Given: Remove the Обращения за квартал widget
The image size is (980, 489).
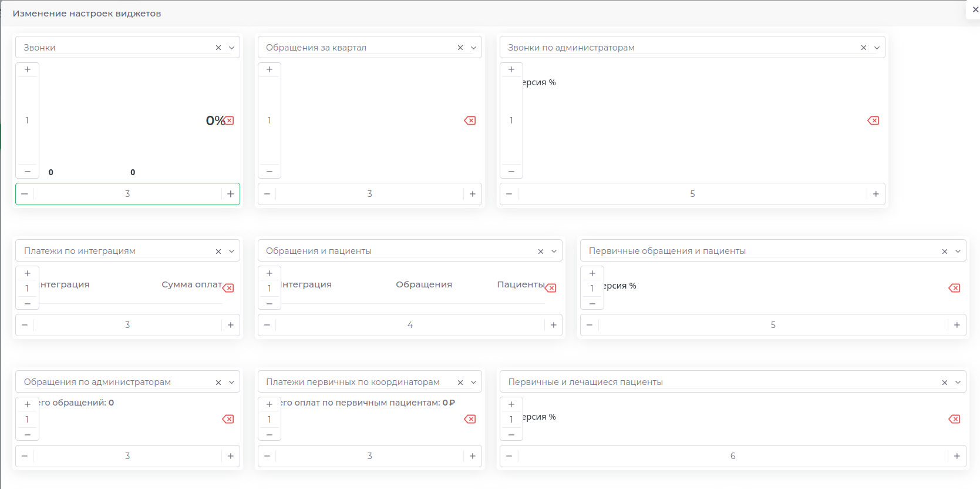Looking at the screenshot, I should (x=470, y=120).
